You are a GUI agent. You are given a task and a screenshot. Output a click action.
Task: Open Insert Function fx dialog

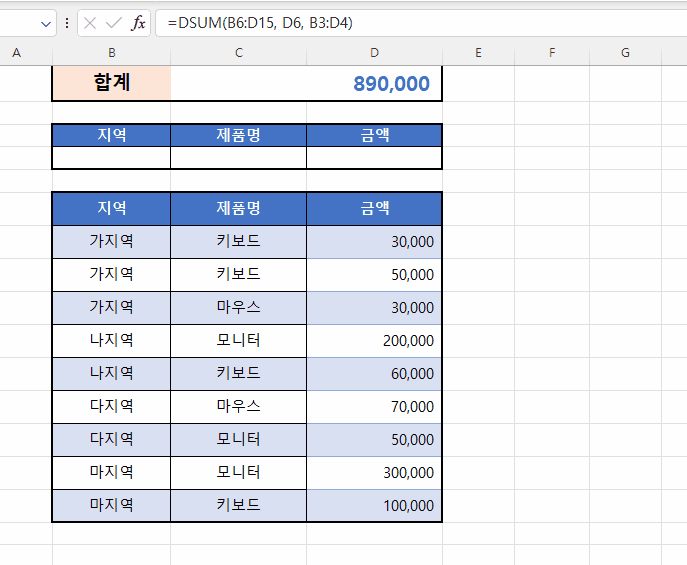tap(138, 23)
